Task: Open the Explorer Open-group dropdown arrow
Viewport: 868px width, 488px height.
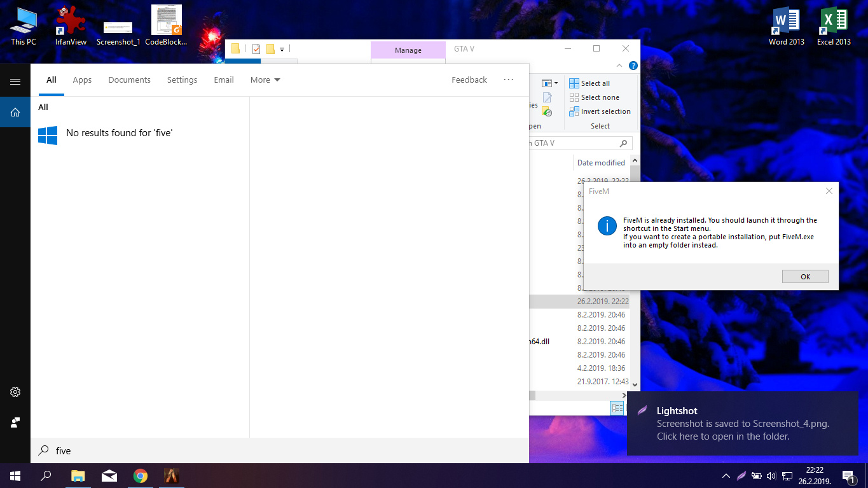Action: pyautogui.click(x=556, y=83)
